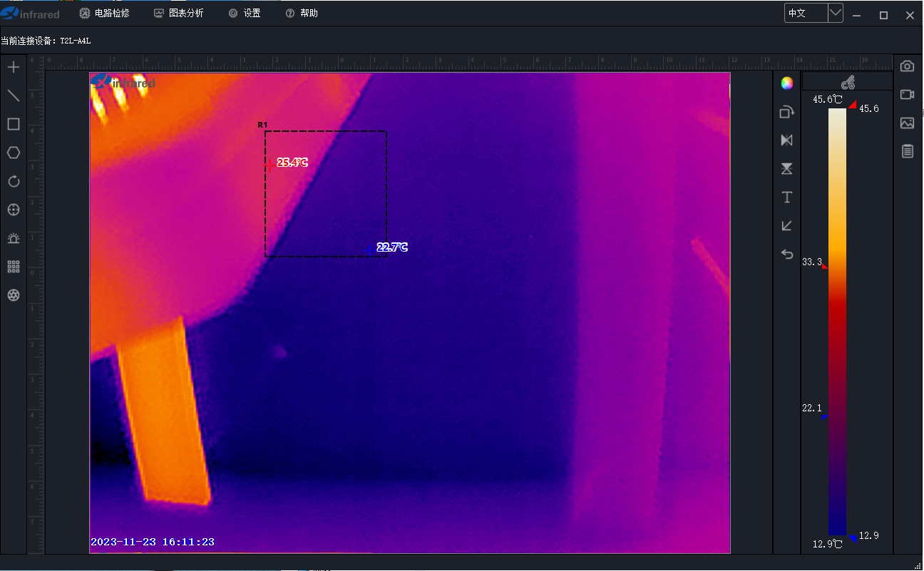Minimize the infrared application window
Image resolution: width=924 pixels, height=571 pixels.
pos(856,15)
